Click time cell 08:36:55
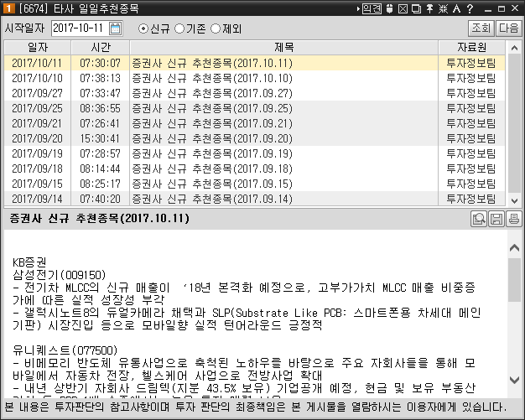Screen dimensions: 525x420 pos(100,108)
